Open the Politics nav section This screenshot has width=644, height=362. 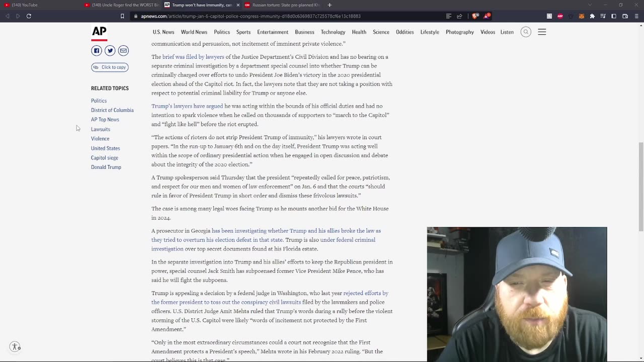(222, 32)
